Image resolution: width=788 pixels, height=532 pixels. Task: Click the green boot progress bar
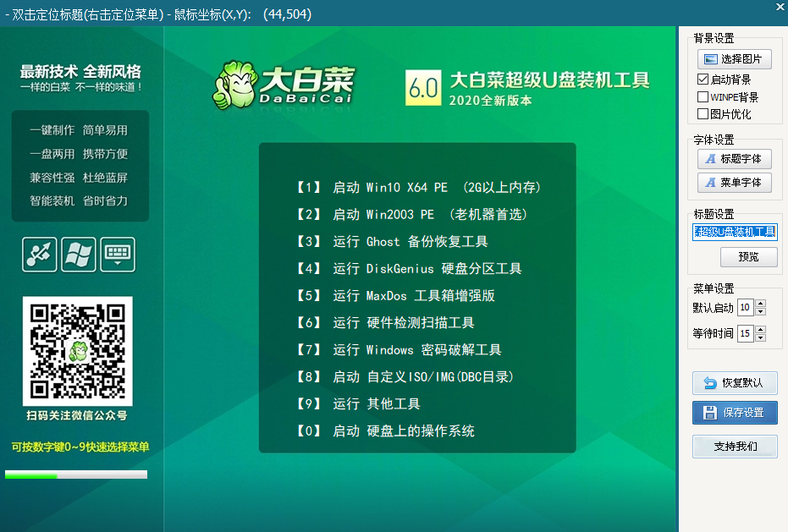click(76, 474)
